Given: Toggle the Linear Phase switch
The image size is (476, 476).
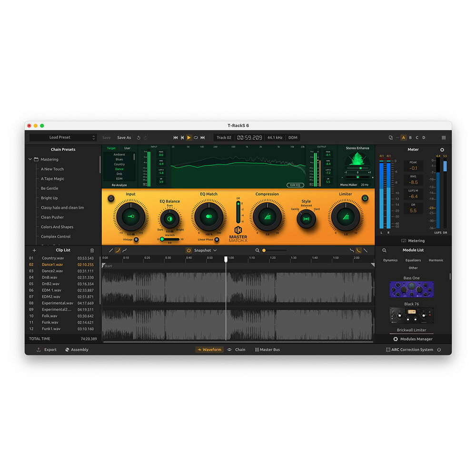Looking at the screenshot, I should (x=217, y=239).
